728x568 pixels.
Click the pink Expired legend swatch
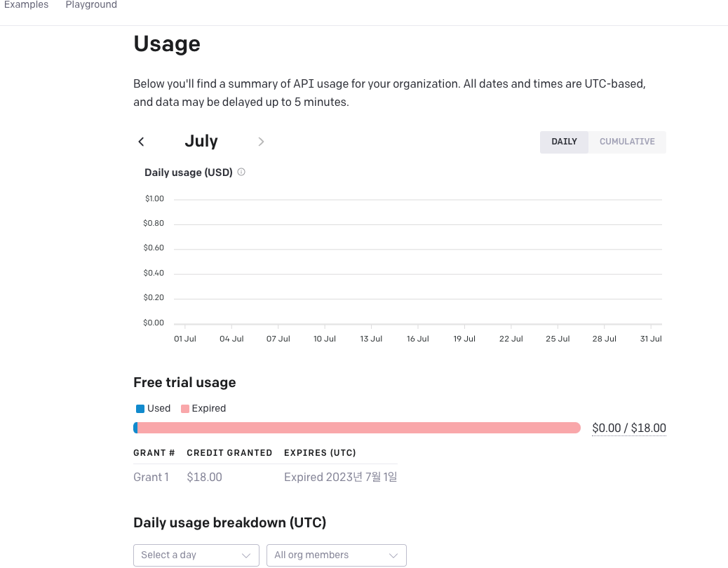(x=184, y=409)
